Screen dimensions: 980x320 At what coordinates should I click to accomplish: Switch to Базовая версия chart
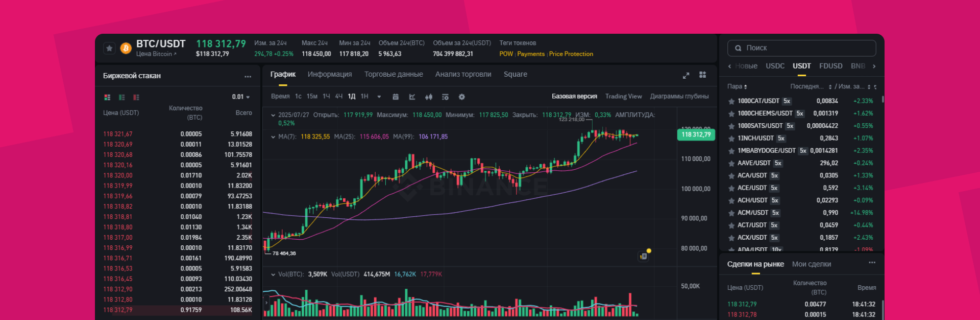pos(574,96)
